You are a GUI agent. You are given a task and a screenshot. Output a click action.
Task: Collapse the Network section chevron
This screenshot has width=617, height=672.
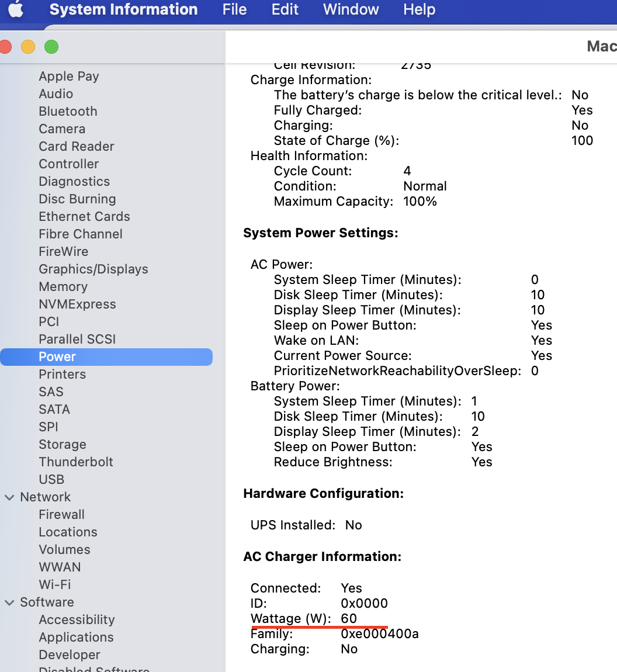coord(9,497)
